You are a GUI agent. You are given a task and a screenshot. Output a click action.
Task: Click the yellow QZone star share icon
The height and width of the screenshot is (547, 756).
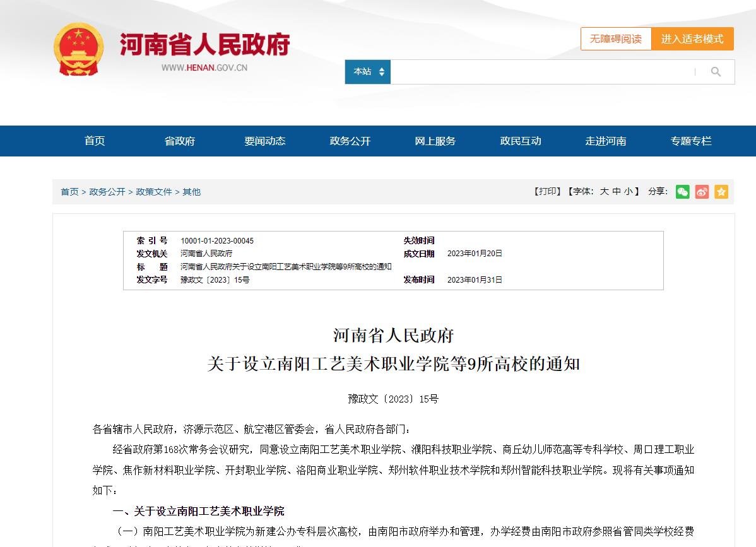pos(721,192)
